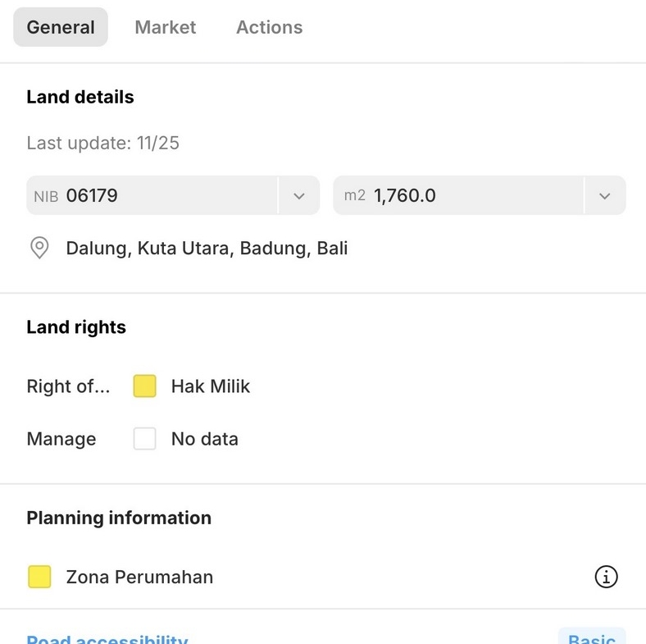Click the location pin icon
Screen dimensions: 646x644
click(x=39, y=249)
